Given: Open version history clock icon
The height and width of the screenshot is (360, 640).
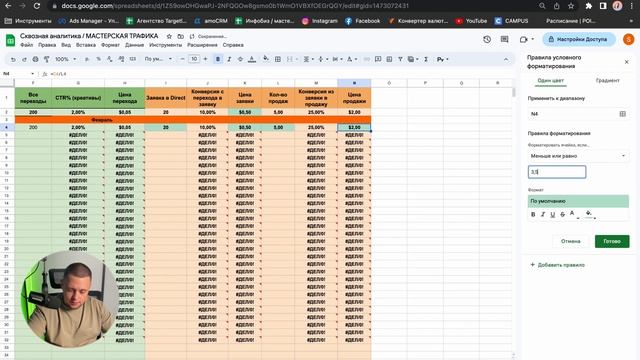Looking at the screenshot, I should pos(487,39).
